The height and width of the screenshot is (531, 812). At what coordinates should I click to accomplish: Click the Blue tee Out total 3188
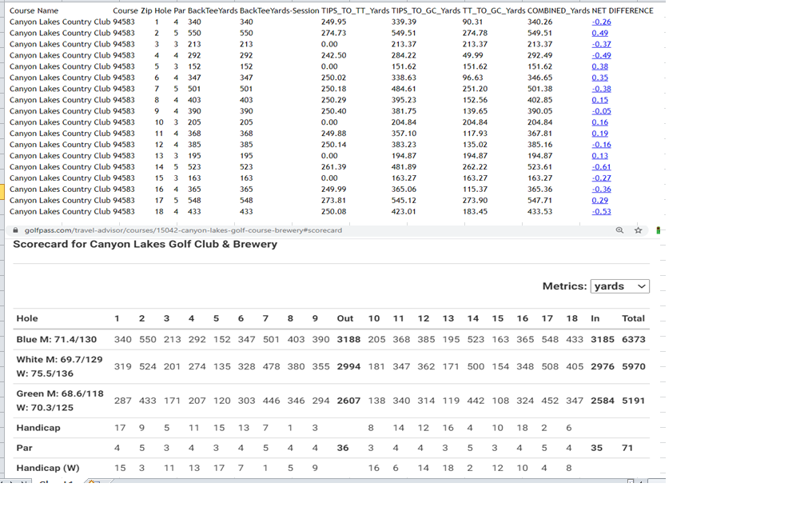[348, 339]
